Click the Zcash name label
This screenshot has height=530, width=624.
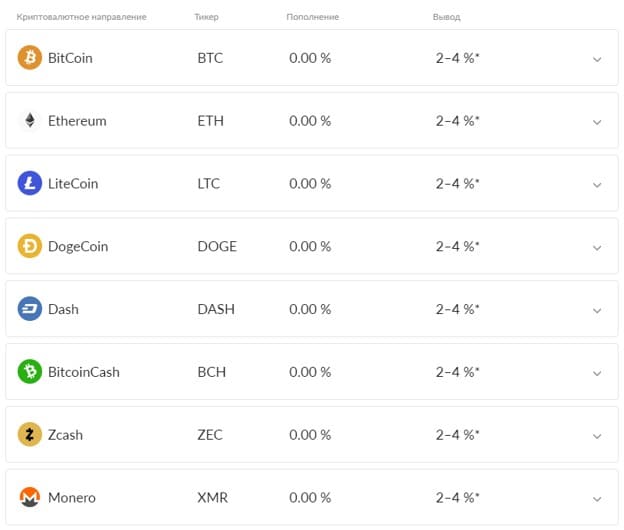(x=65, y=435)
